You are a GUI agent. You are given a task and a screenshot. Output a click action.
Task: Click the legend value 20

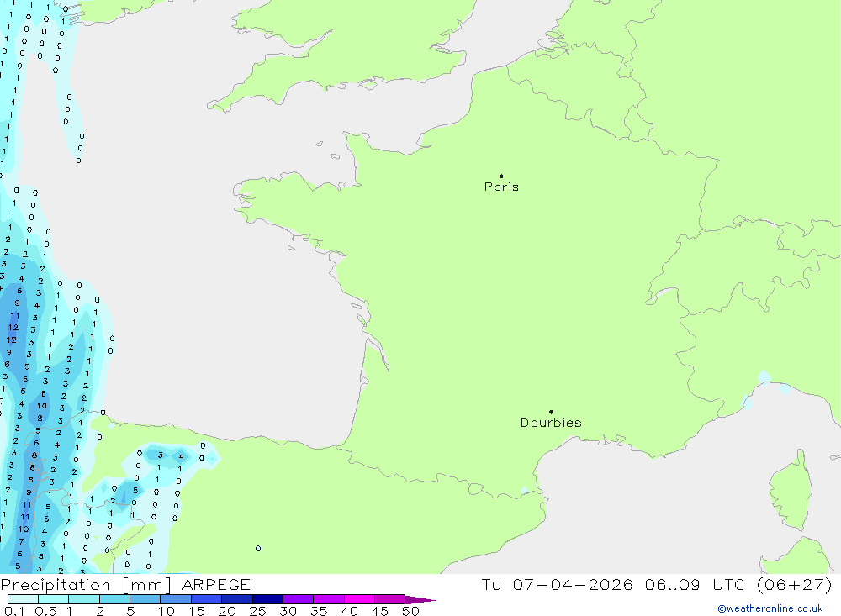point(227,611)
